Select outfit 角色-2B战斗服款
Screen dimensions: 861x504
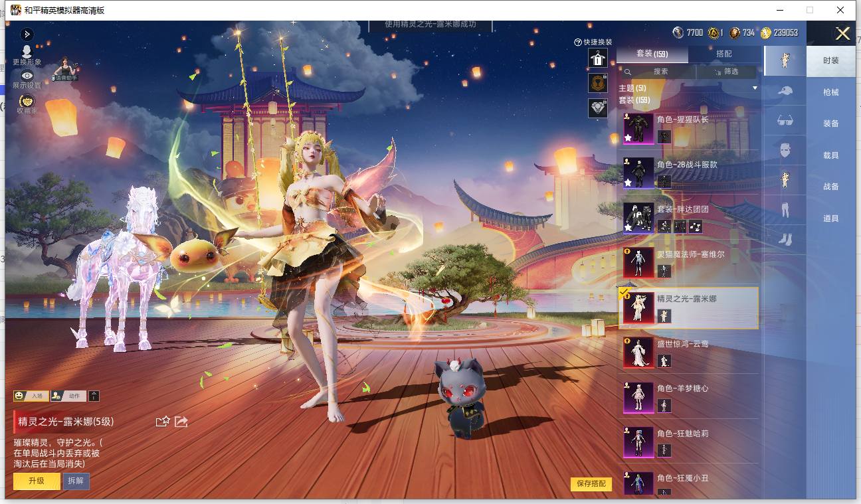[x=688, y=173]
